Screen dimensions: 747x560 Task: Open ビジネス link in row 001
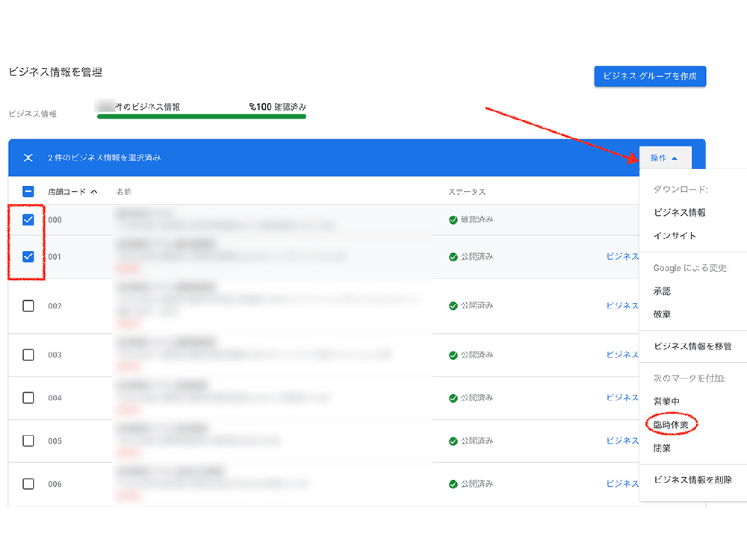pos(622,256)
